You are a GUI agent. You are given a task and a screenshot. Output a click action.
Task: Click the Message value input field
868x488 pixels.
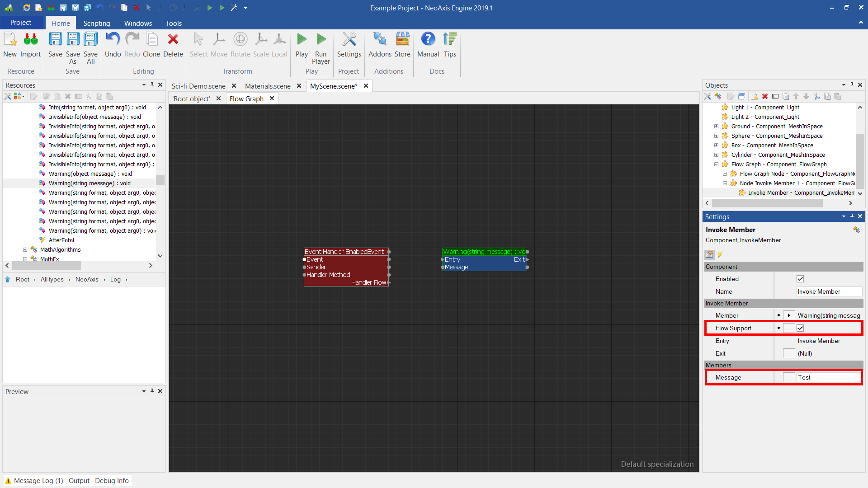coord(828,377)
